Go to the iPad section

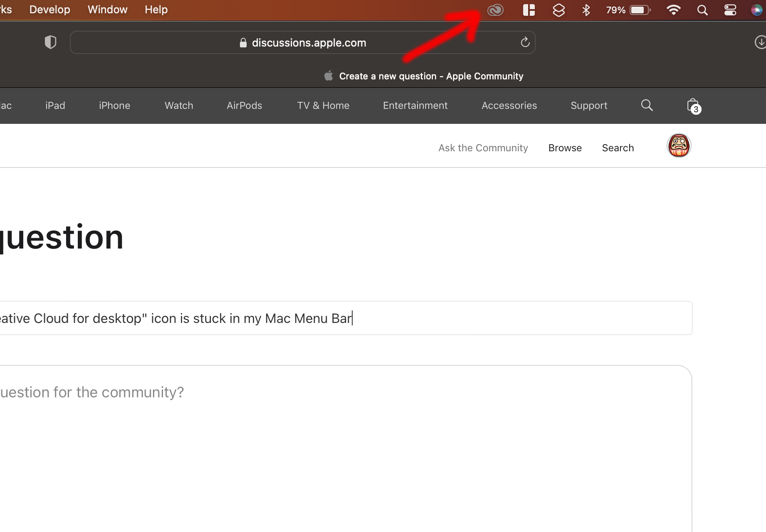(x=55, y=106)
